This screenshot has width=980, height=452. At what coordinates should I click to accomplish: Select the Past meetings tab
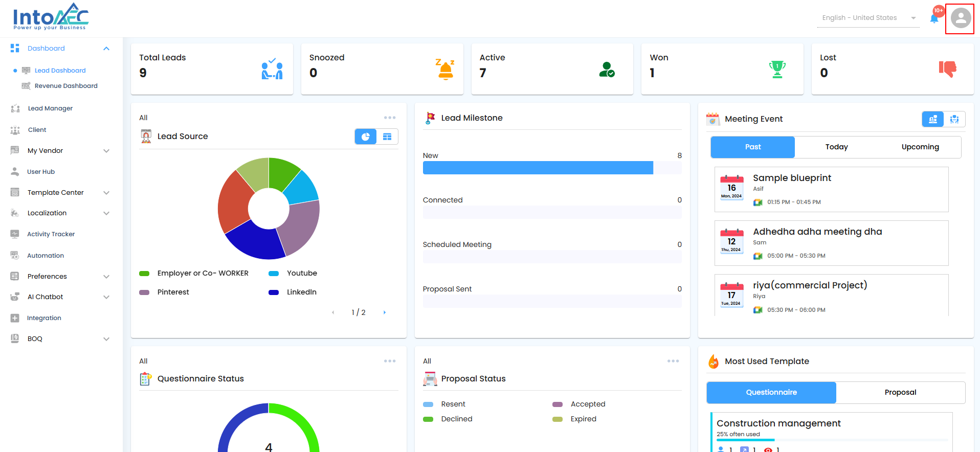click(x=753, y=147)
